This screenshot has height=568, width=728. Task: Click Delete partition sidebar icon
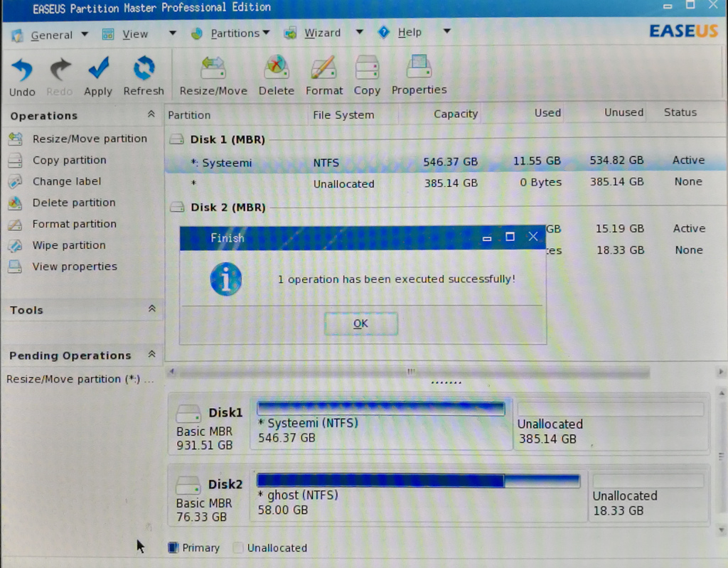tap(16, 203)
